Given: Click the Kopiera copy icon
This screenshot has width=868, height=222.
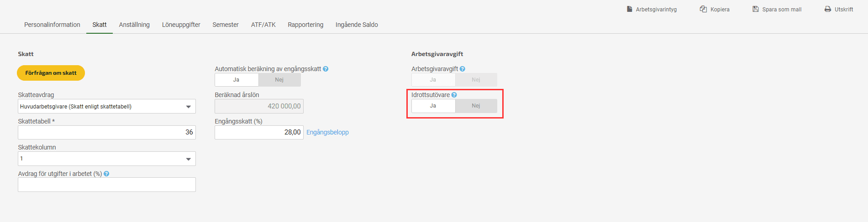Looking at the screenshot, I should pos(703,9).
